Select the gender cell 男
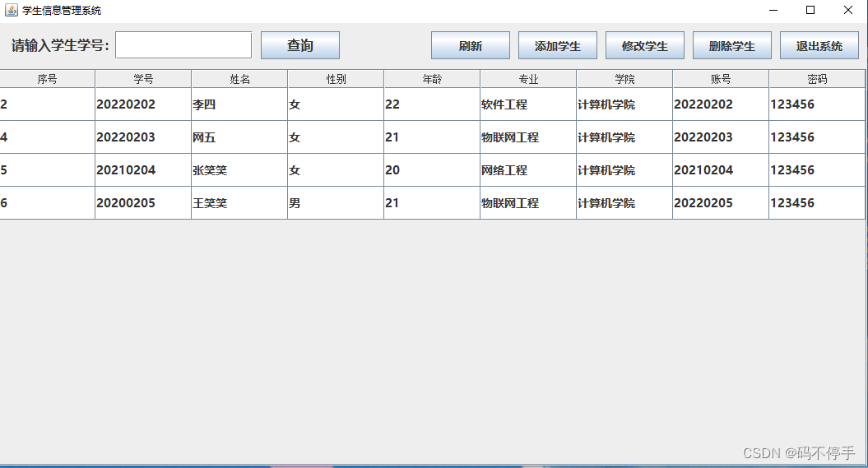Screen dimensions: 868x468 pyautogui.click(x=336, y=203)
